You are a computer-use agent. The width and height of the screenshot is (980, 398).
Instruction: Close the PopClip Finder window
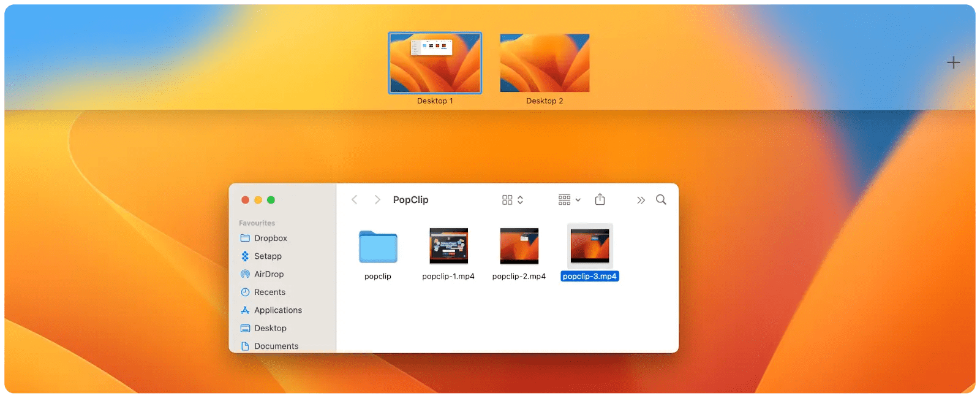[x=245, y=200]
